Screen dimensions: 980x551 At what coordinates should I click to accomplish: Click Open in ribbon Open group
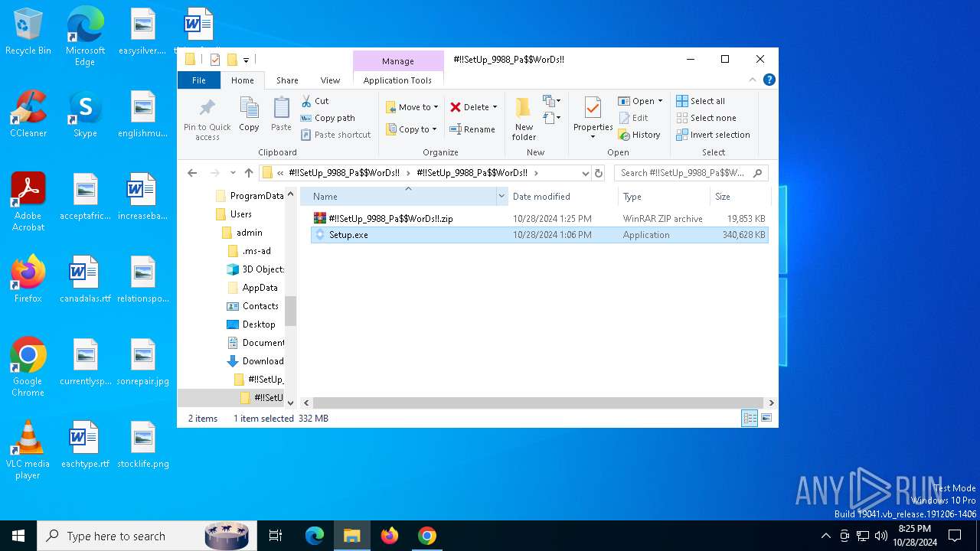point(637,101)
